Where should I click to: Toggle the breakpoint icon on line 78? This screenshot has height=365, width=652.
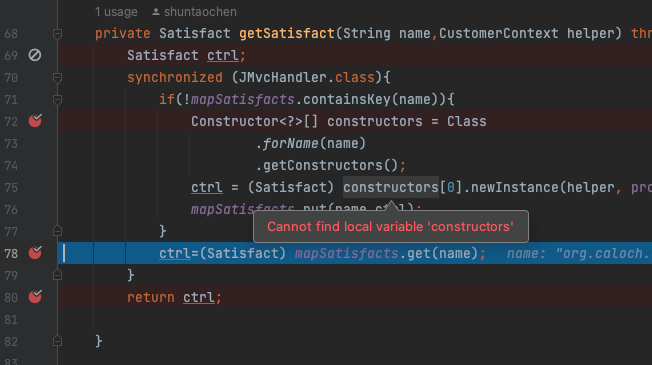click(35, 252)
